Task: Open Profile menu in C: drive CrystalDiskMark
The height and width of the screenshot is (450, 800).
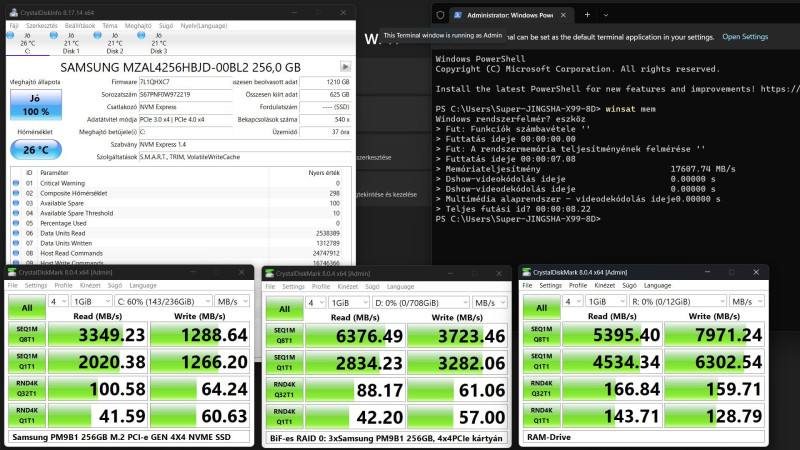Action: (63, 286)
